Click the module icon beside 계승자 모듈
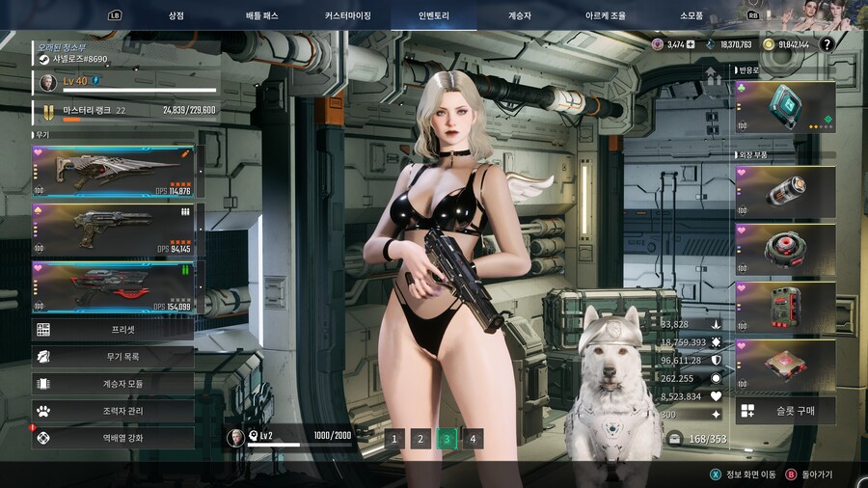The image size is (868, 488). click(43, 384)
